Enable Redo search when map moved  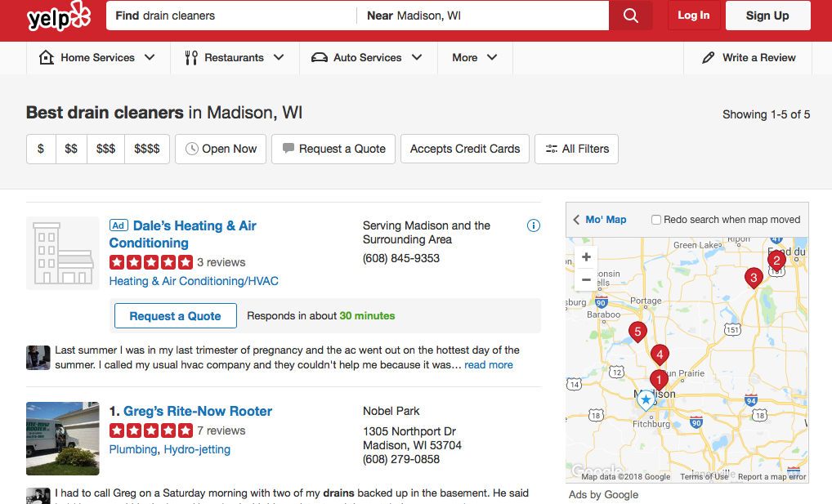[x=656, y=220]
